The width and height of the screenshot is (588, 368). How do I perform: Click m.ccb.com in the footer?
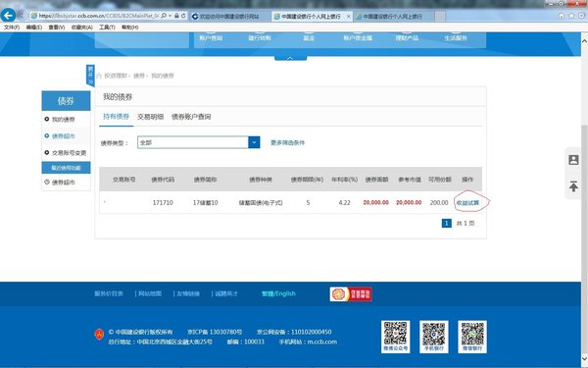[322, 342]
